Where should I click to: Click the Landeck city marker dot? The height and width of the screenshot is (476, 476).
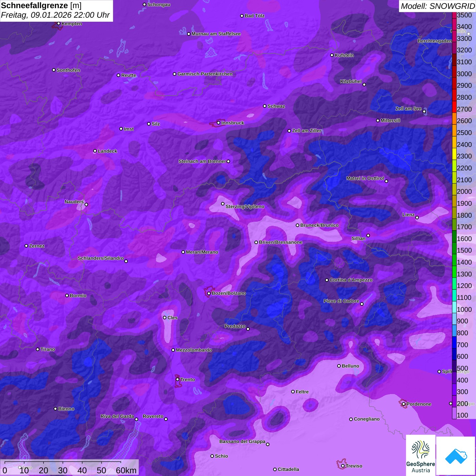[95, 151]
